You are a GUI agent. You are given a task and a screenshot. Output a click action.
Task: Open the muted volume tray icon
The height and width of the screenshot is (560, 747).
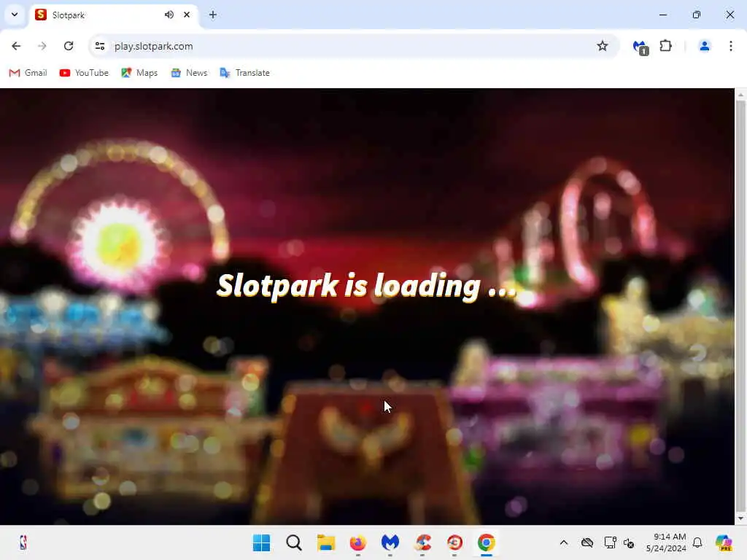click(628, 542)
